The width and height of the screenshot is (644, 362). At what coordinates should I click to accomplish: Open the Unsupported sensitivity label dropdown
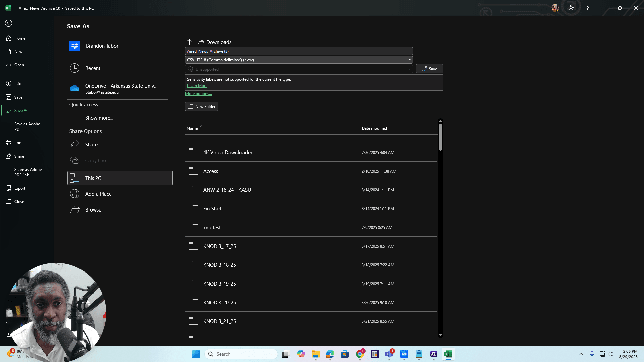[x=299, y=69]
